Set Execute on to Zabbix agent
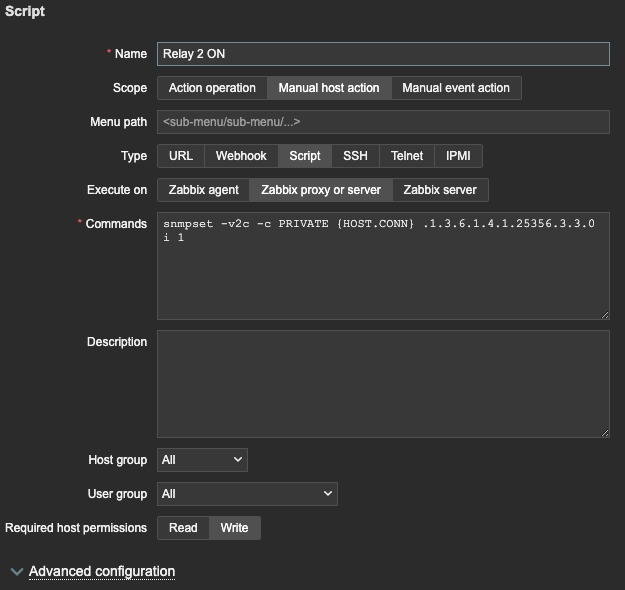The width and height of the screenshot is (625, 590). click(x=203, y=190)
